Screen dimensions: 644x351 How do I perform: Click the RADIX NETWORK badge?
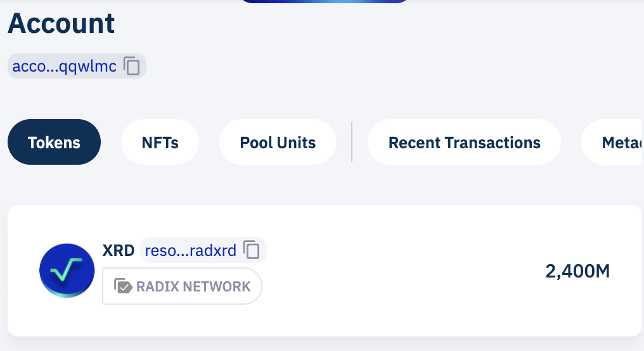pos(182,286)
